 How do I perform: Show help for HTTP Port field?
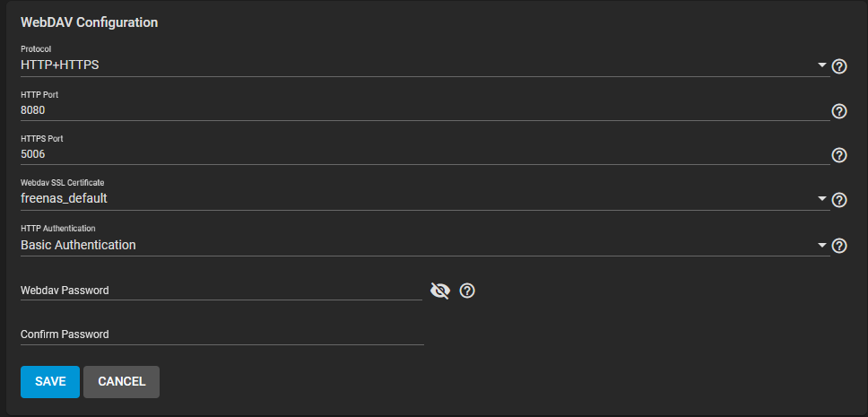(839, 111)
